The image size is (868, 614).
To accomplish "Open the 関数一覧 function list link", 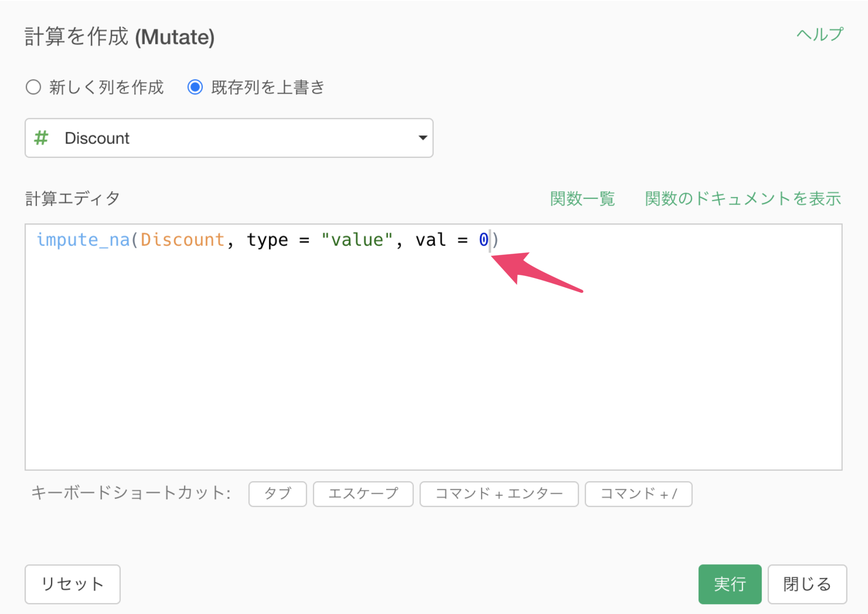I will (x=582, y=199).
